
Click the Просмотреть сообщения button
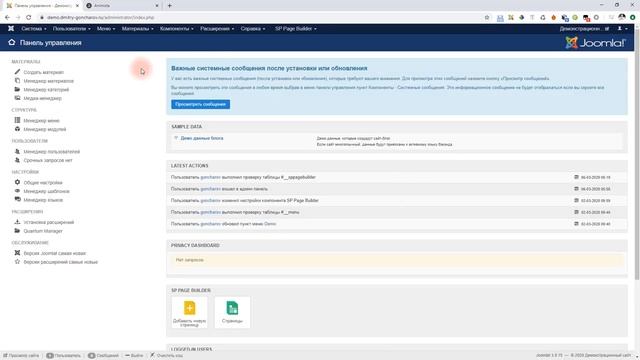point(200,104)
